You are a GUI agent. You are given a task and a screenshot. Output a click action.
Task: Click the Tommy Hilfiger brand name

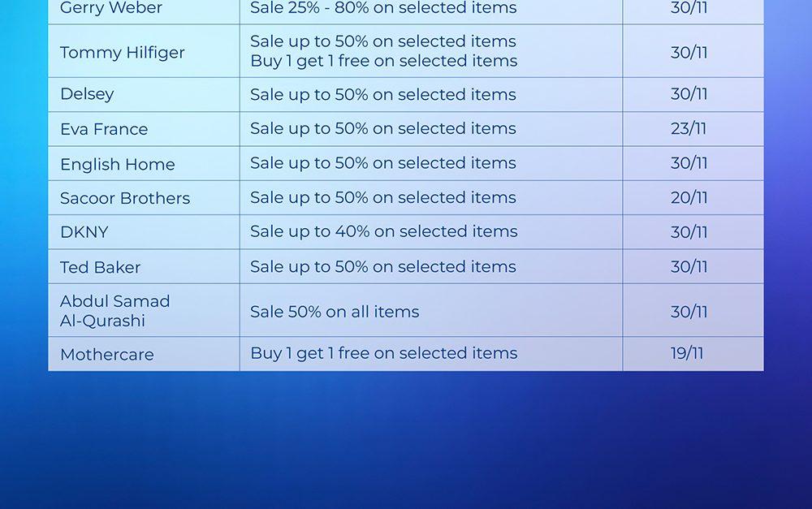pos(122,53)
